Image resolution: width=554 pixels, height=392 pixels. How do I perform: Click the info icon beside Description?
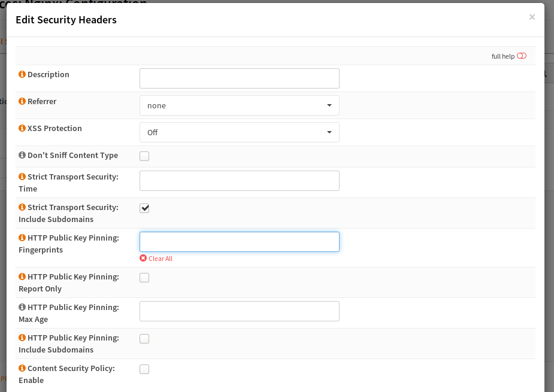coord(22,74)
